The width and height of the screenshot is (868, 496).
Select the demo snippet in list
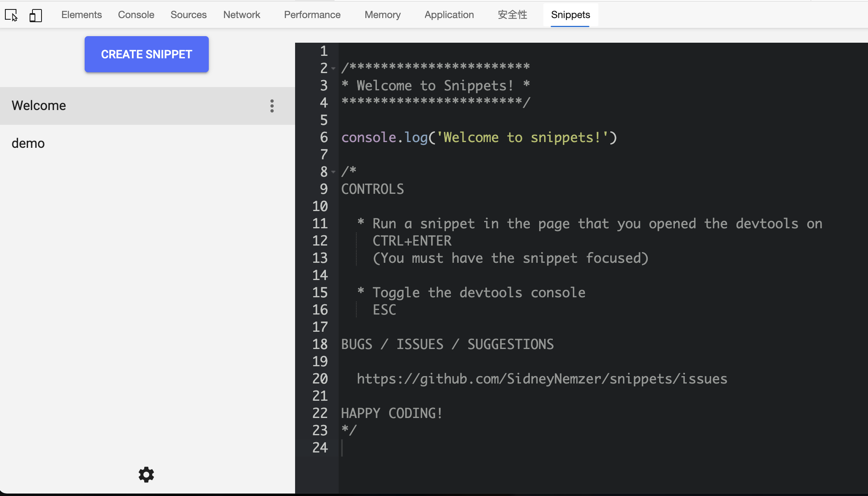[28, 143]
